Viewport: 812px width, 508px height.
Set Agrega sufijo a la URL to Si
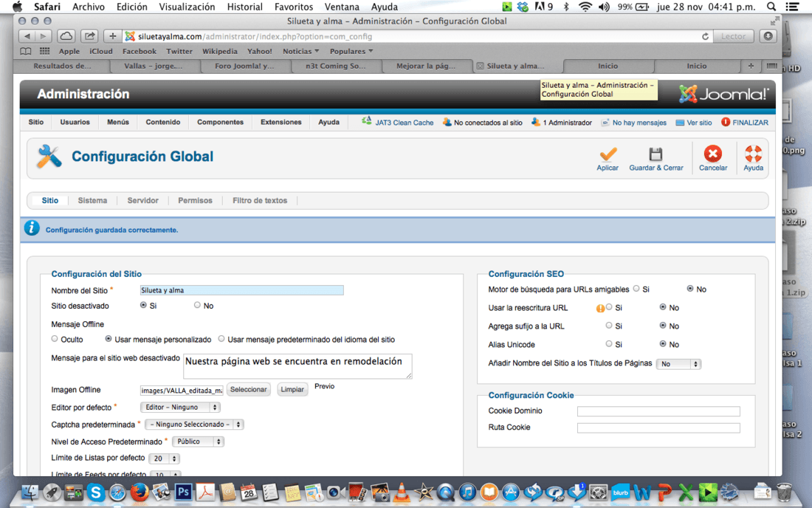(x=609, y=325)
